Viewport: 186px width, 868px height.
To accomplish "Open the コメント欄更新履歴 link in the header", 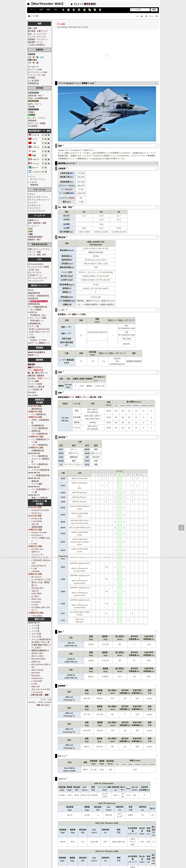I will tap(84, 4).
